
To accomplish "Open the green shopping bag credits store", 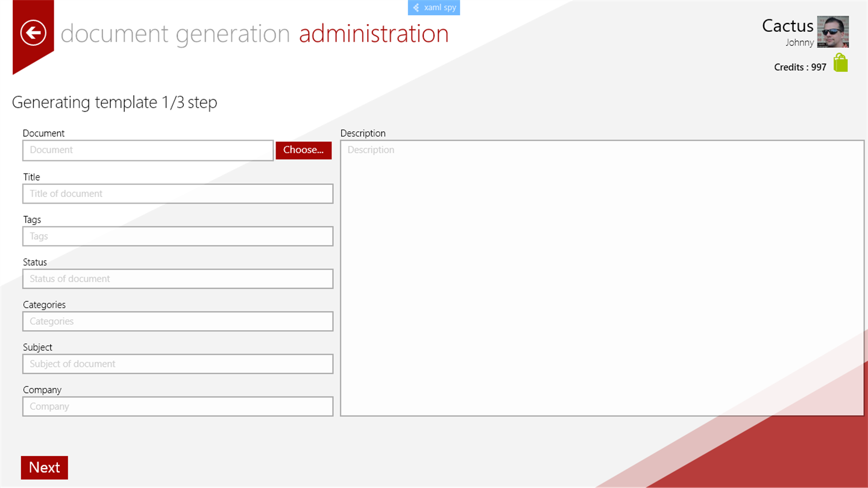I will [x=841, y=63].
